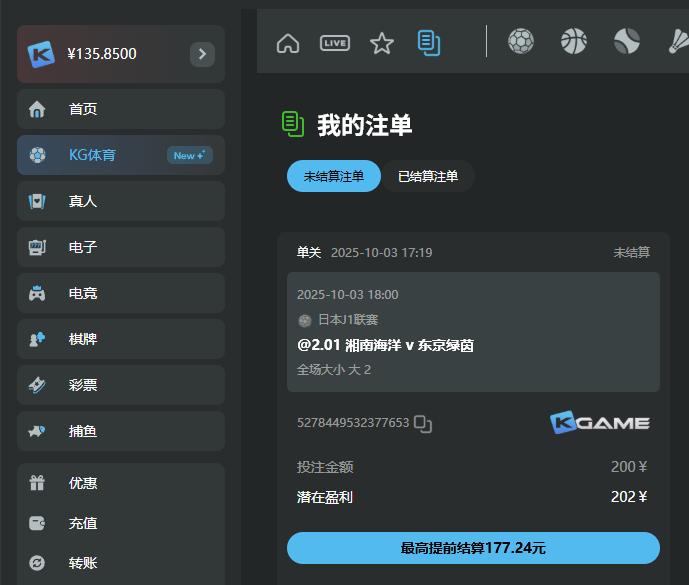Click the 电子 slot machine icon

(37, 247)
